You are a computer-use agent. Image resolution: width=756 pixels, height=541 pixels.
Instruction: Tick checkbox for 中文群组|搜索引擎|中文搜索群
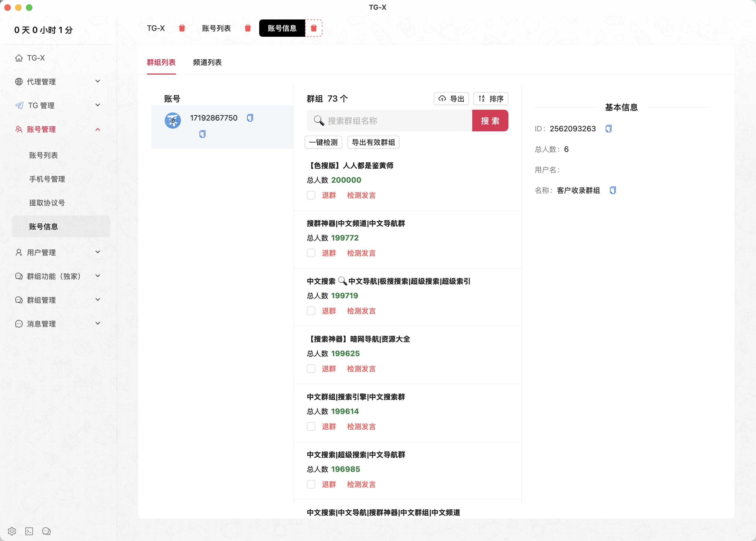(311, 427)
